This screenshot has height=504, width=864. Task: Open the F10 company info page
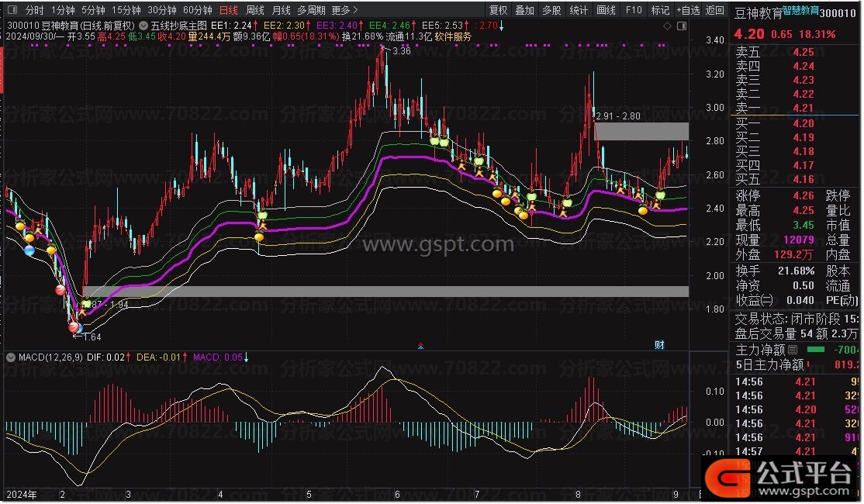[634, 10]
